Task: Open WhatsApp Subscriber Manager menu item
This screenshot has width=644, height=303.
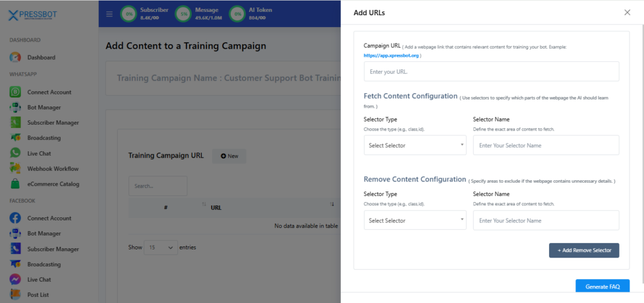Action: tap(53, 123)
